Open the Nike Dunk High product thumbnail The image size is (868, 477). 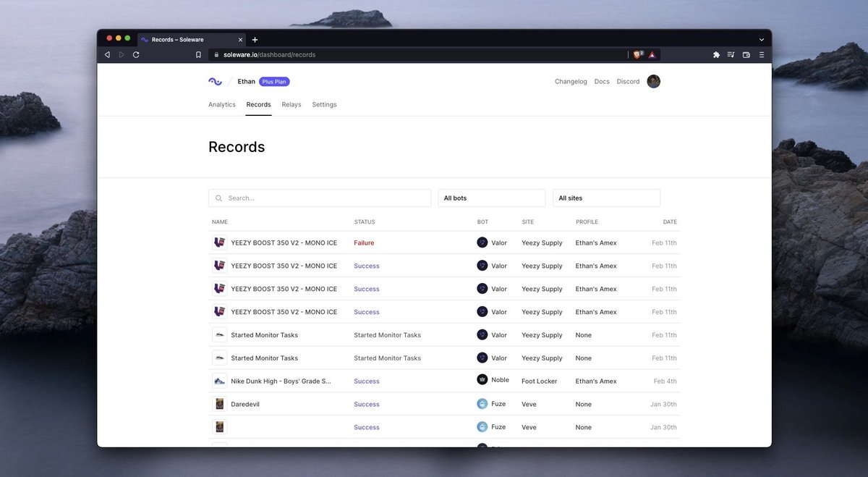(x=219, y=381)
